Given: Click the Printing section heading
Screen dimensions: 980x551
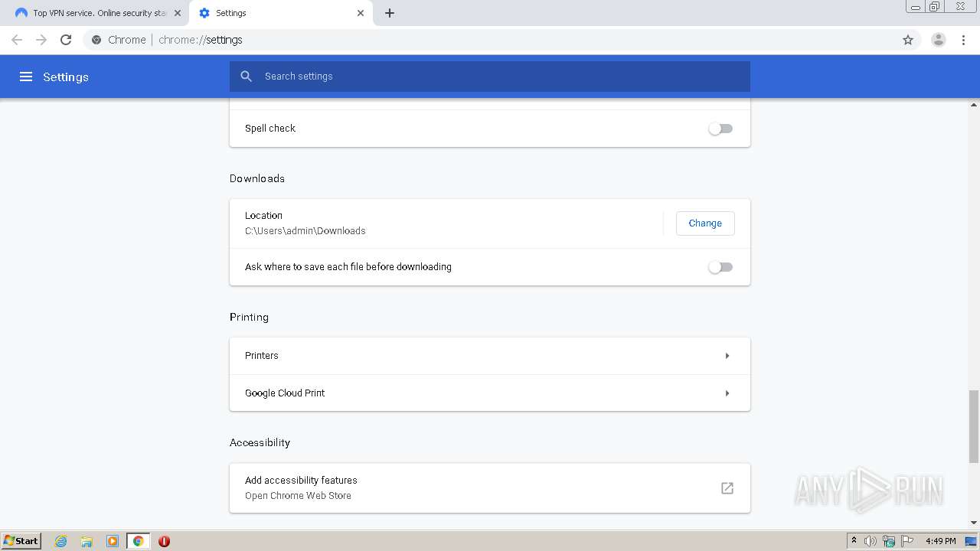Looking at the screenshot, I should (249, 317).
